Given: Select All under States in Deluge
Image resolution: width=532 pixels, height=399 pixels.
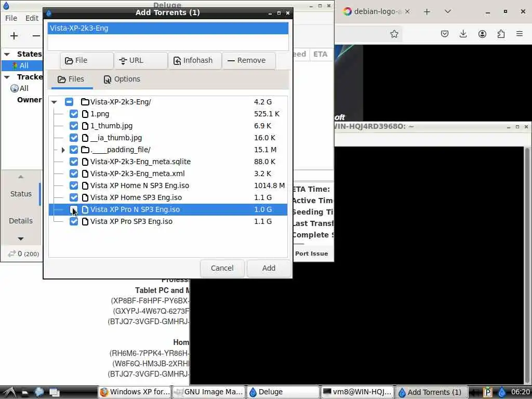Looking at the screenshot, I should 22,65.
